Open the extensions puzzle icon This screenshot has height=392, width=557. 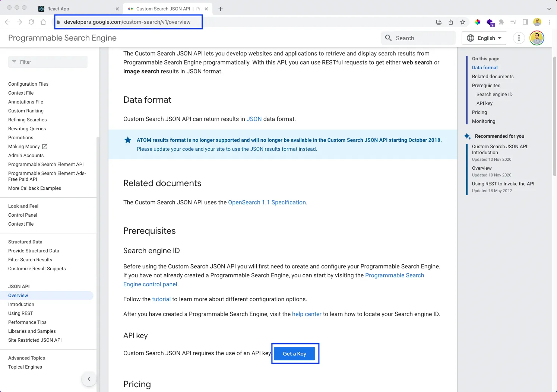(x=501, y=22)
